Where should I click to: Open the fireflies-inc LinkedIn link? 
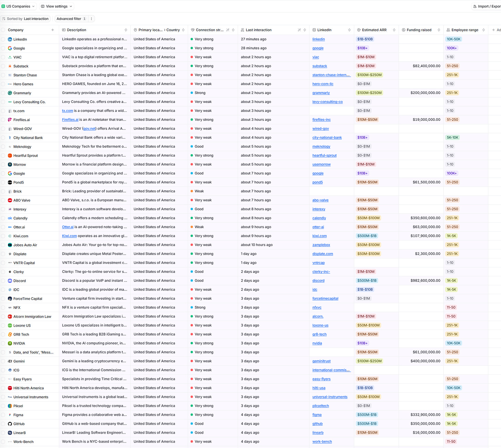tap(321, 120)
